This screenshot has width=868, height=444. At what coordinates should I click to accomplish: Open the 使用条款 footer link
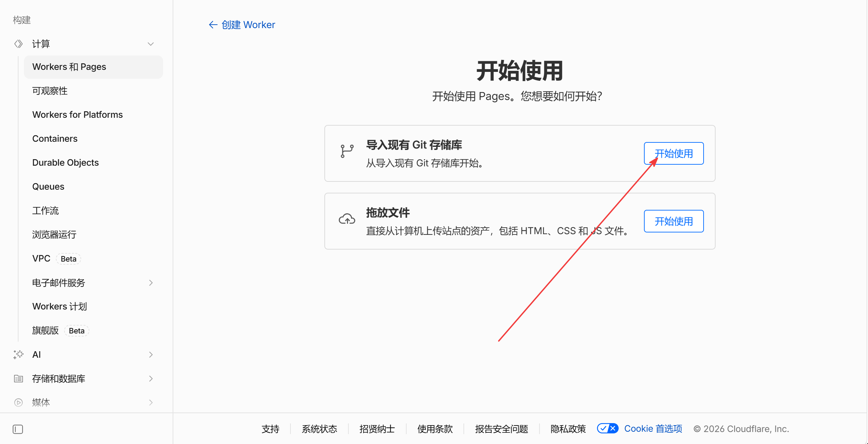(435, 429)
